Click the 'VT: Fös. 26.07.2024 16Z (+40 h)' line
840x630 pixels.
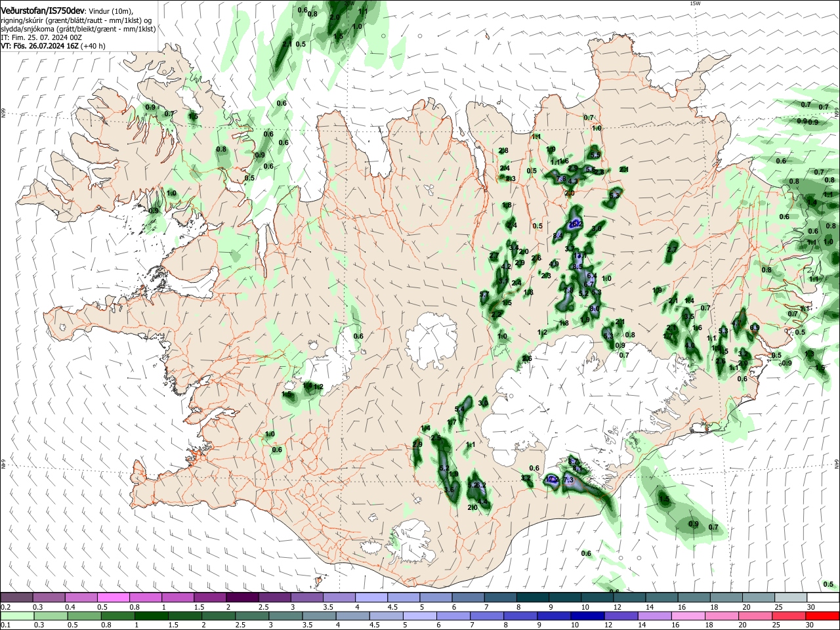[53, 46]
